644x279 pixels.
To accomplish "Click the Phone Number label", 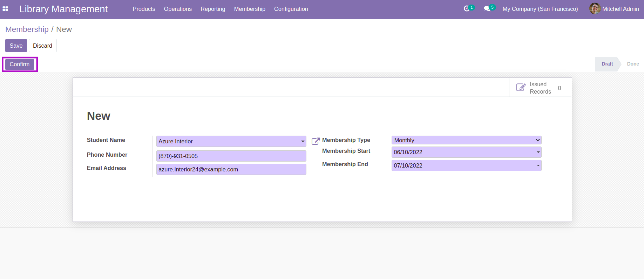I will pos(107,155).
